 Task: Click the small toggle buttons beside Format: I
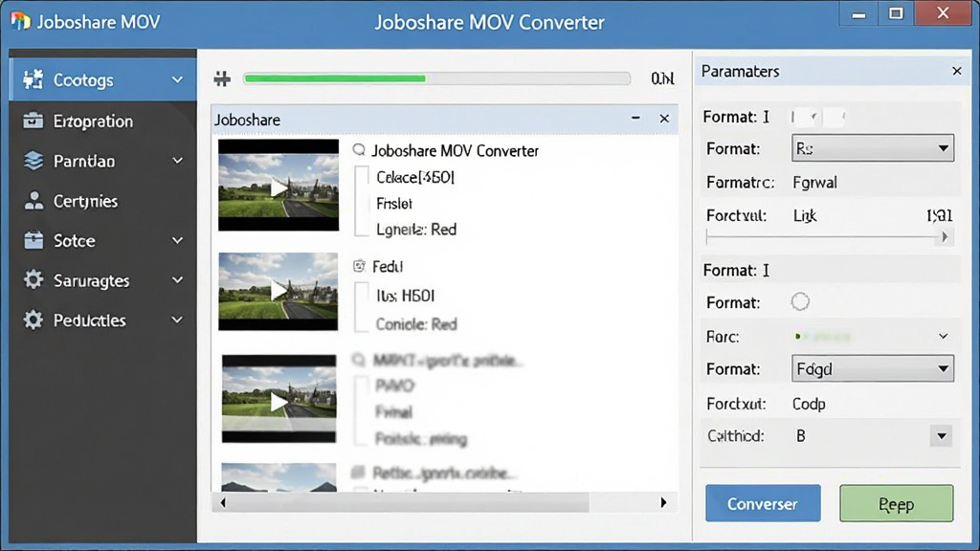click(817, 116)
